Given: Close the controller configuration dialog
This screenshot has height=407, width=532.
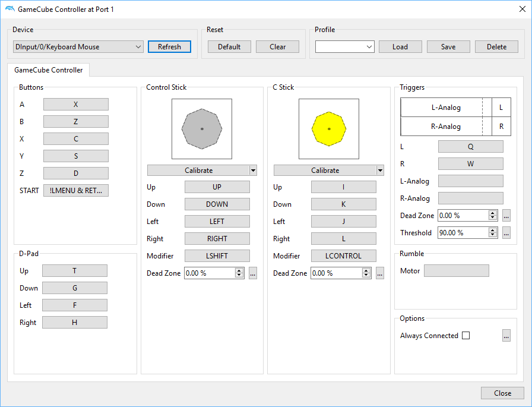Looking at the screenshot, I should pyautogui.click(x=502, y=393).
